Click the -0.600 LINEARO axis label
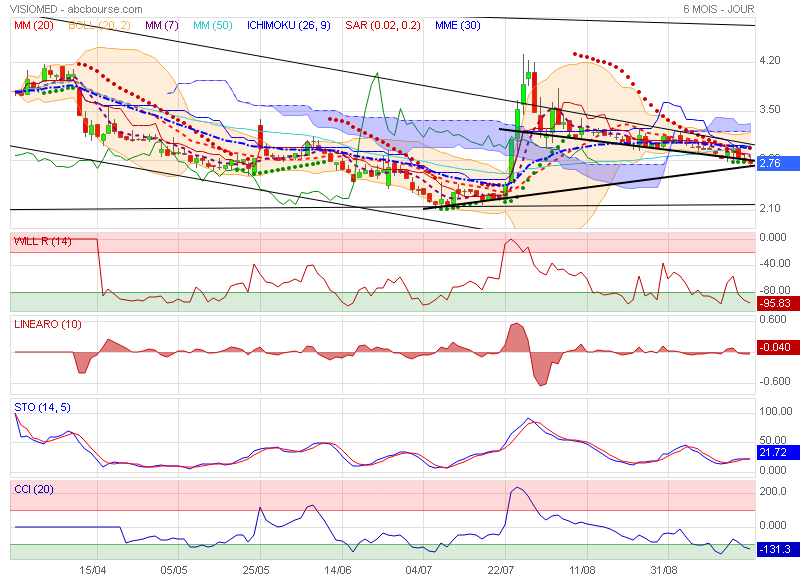The width and height of the screenshot is (800, 580). (x=774, y=382)
